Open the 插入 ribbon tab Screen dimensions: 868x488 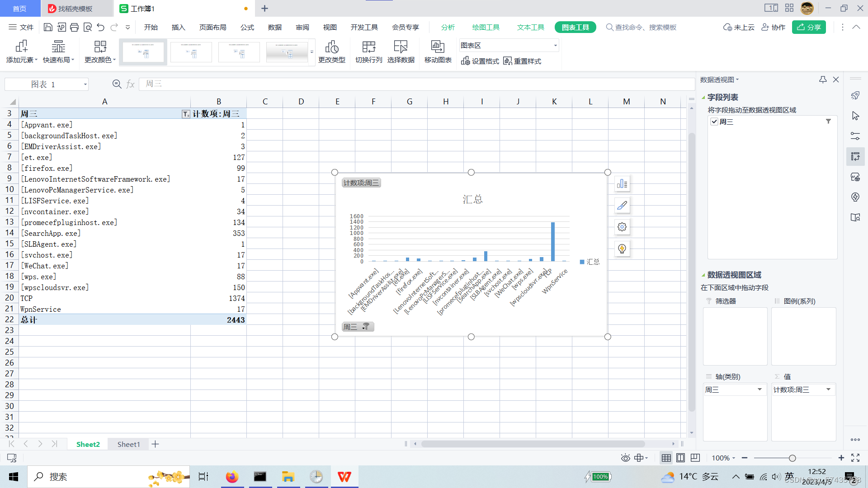178,27
